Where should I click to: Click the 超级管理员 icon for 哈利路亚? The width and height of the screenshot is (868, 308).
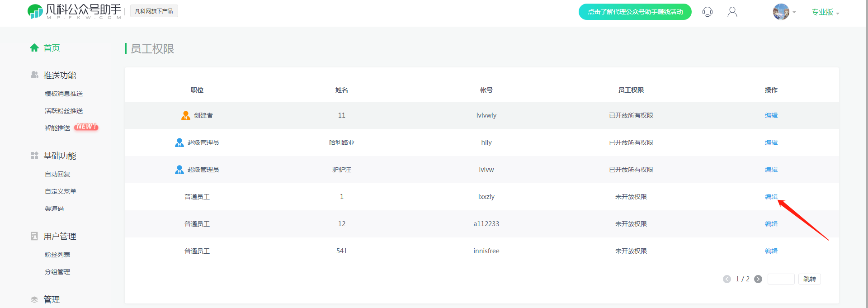(x=179, y=142)
